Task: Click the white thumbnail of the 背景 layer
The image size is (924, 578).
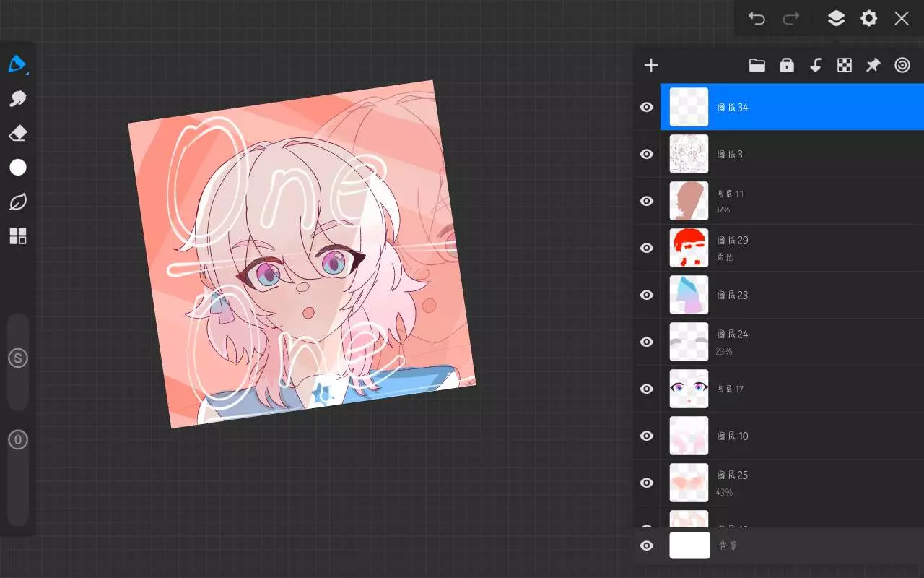Action: point(689,545)
